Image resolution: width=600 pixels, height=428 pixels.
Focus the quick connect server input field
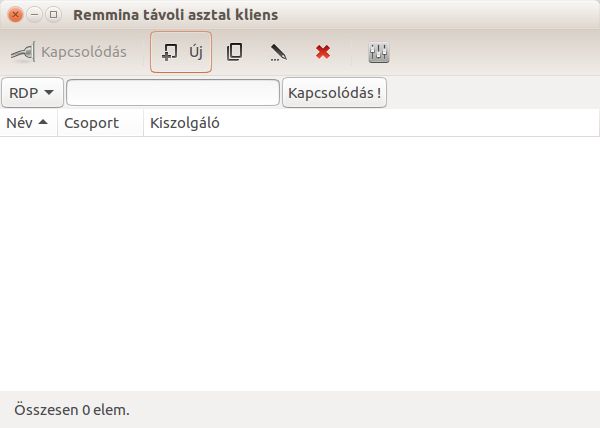[173, 93]
